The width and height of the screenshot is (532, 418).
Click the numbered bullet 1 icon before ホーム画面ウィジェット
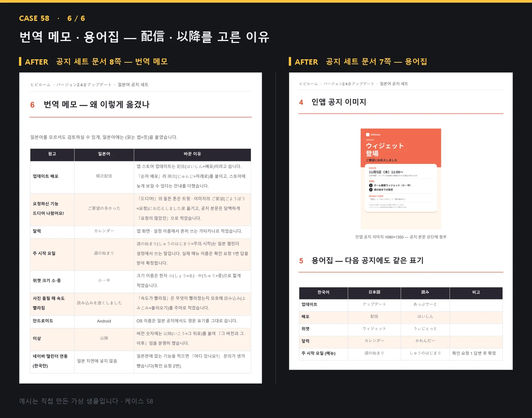coord(371,185)
